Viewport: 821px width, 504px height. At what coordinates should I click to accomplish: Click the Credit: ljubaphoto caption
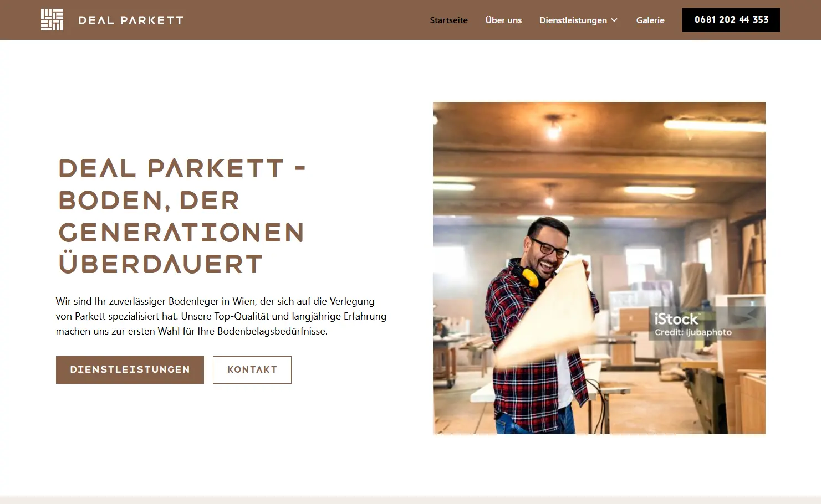coord(693,332)
